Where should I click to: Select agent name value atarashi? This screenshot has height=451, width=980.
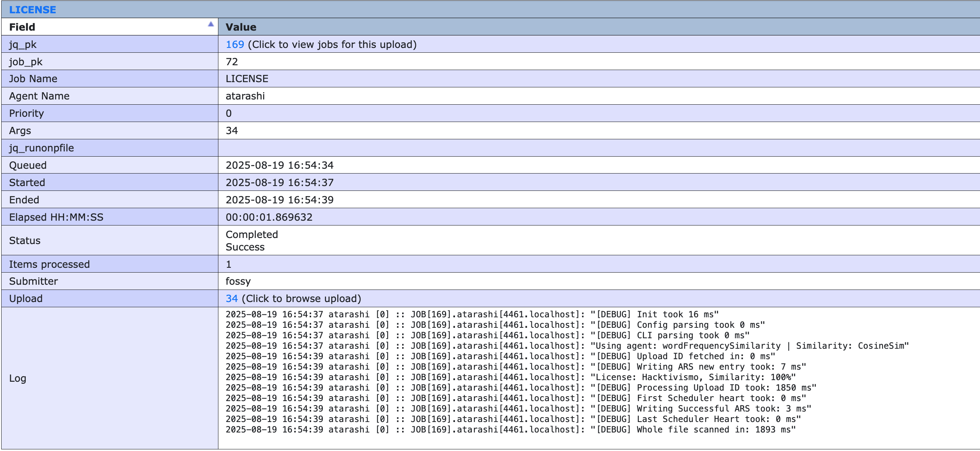[x=245, y=96]
